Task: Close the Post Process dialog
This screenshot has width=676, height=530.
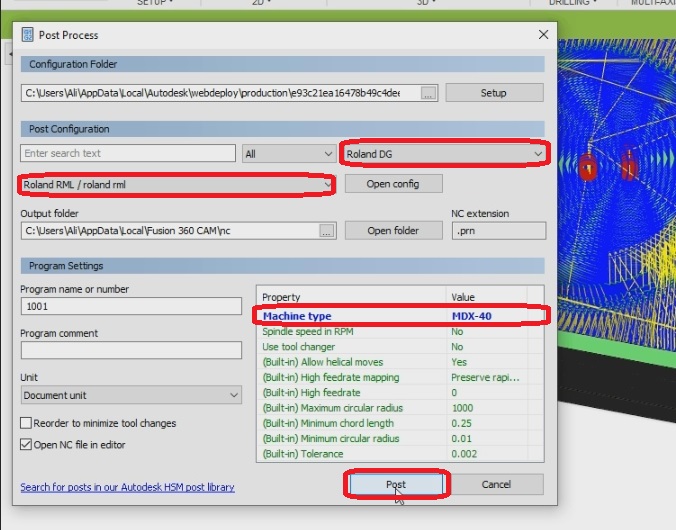Action: point(543,34)
